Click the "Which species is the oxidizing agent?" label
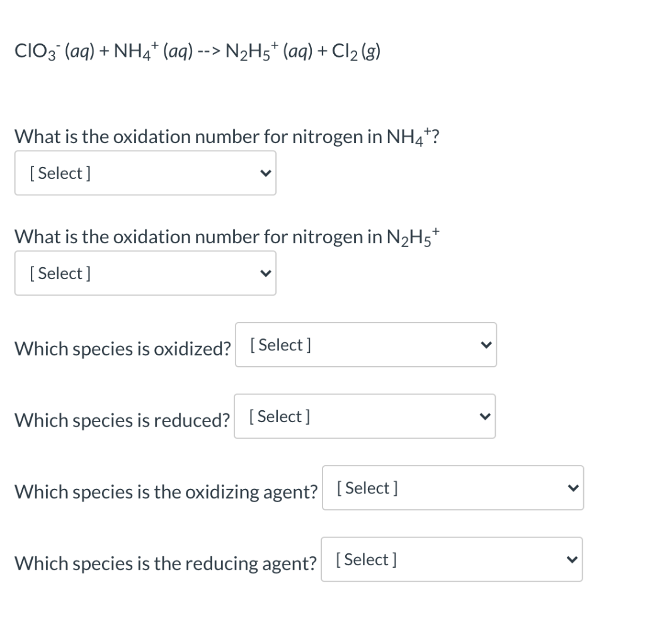Image resolution: width=645 pixels, height=644 pixels. pyautogui.click(x=165, y=492)
